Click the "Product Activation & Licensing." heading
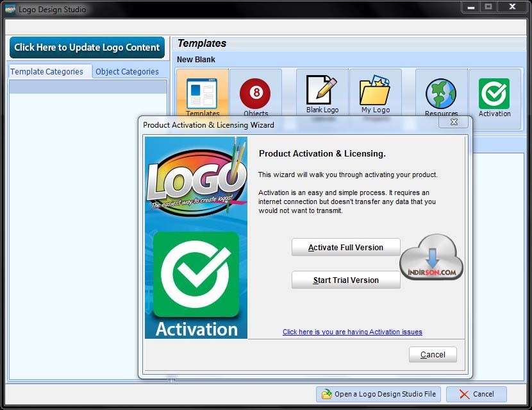 (322, 154)
